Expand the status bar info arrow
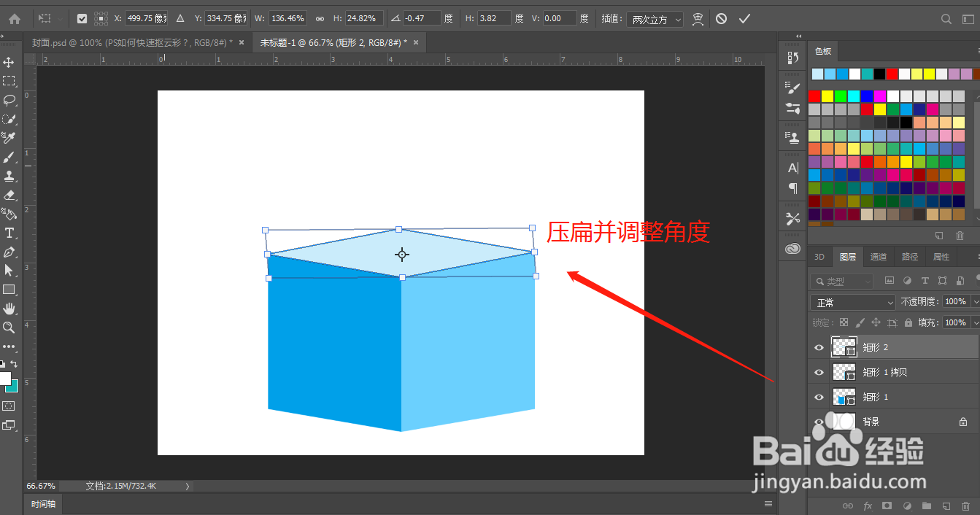This screenshot has width=980, height=515. coord(187,486)
